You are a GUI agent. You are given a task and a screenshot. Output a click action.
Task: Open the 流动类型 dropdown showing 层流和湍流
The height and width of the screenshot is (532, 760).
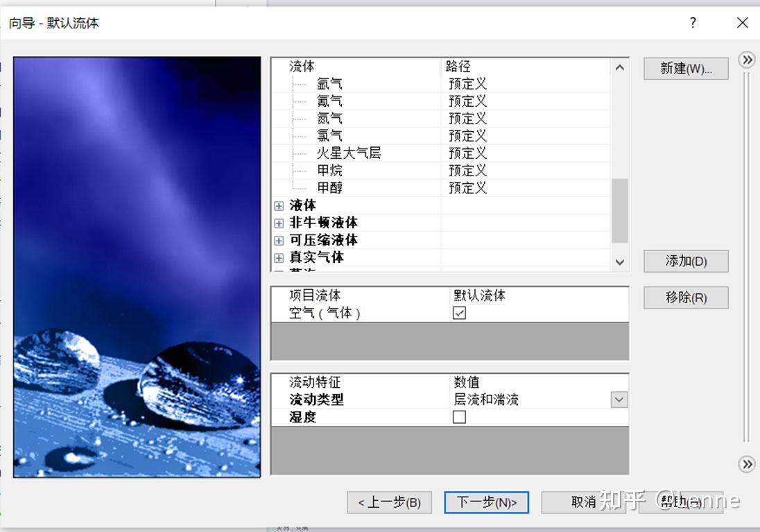pos(619,400)
